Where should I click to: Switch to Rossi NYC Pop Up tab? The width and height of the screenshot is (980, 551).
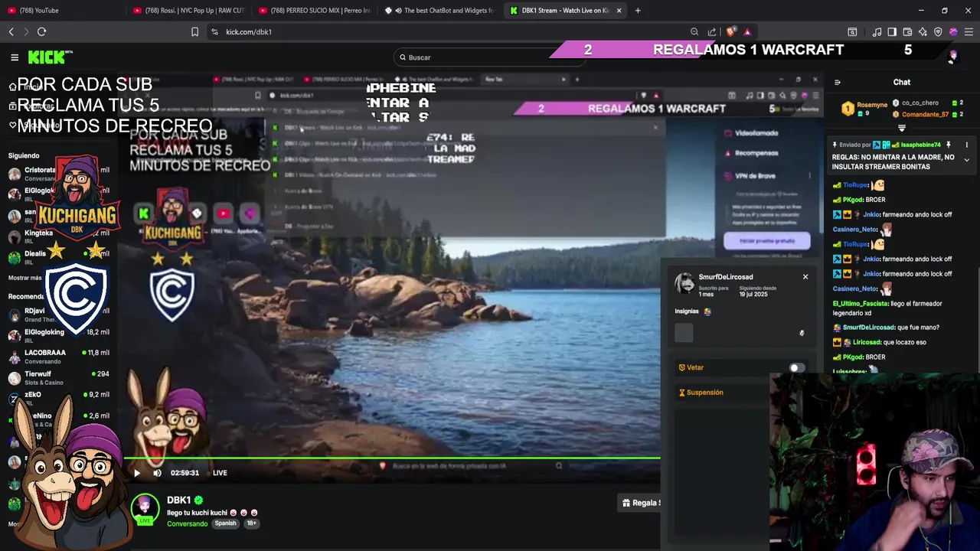(188, 11)
